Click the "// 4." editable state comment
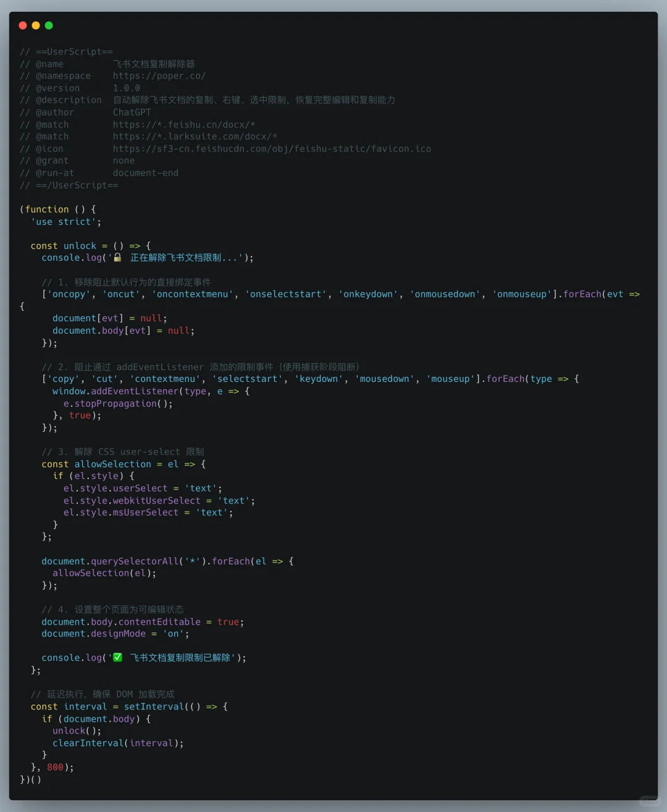 pyautogui.click(x=112, y=609)
